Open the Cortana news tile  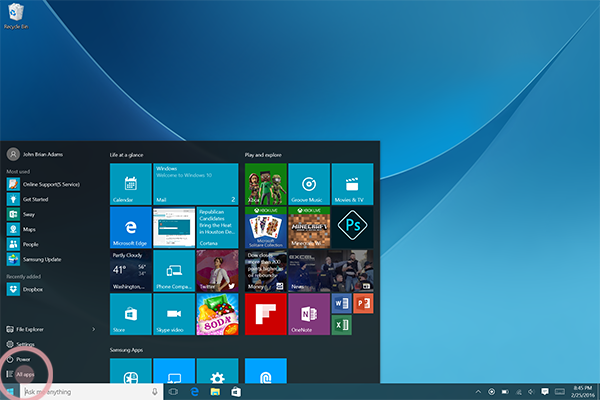[x=217, y=227]
